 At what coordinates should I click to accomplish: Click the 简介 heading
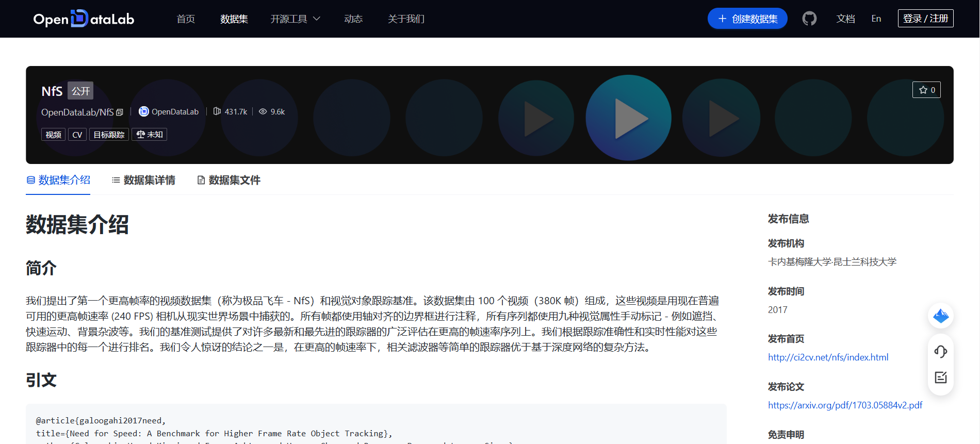pos(41,268)
